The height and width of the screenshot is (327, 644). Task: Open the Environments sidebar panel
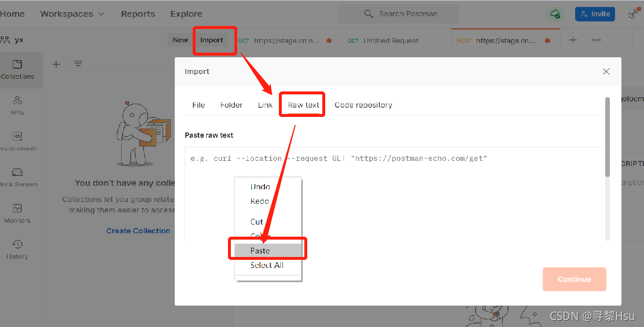click(17, 142)
